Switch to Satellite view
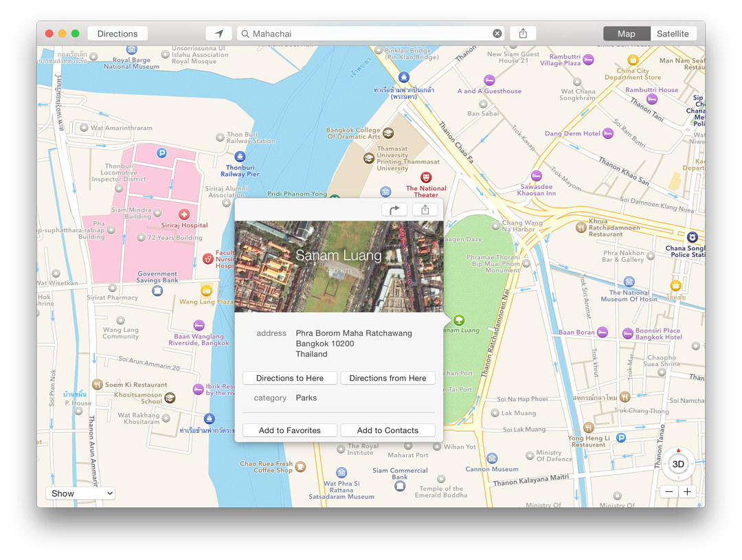 click(673, 34)
